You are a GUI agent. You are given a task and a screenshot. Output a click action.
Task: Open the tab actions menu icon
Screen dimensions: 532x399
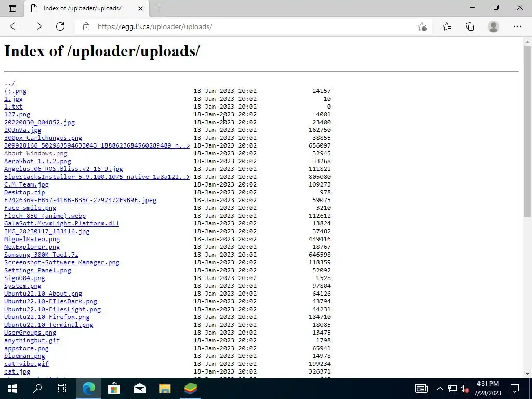pyautogui.click(x=12, y=8)
